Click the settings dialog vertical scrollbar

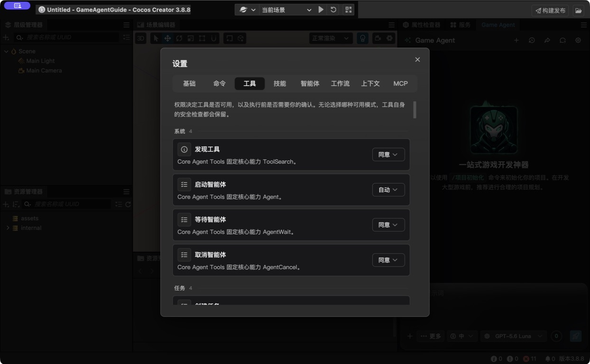pos(415,109)
